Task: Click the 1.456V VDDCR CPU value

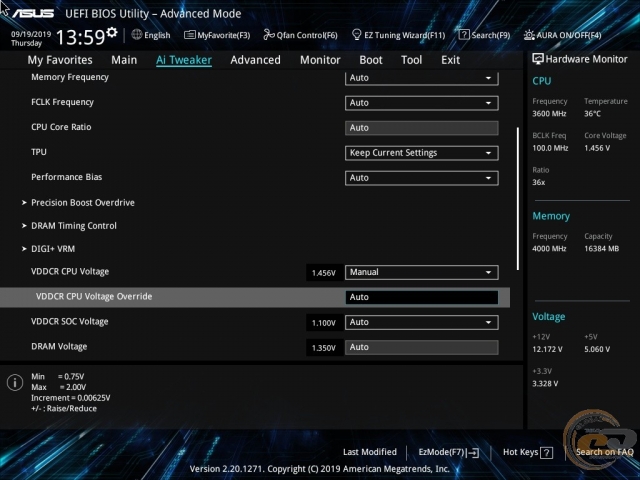Action: click(324, 273)
